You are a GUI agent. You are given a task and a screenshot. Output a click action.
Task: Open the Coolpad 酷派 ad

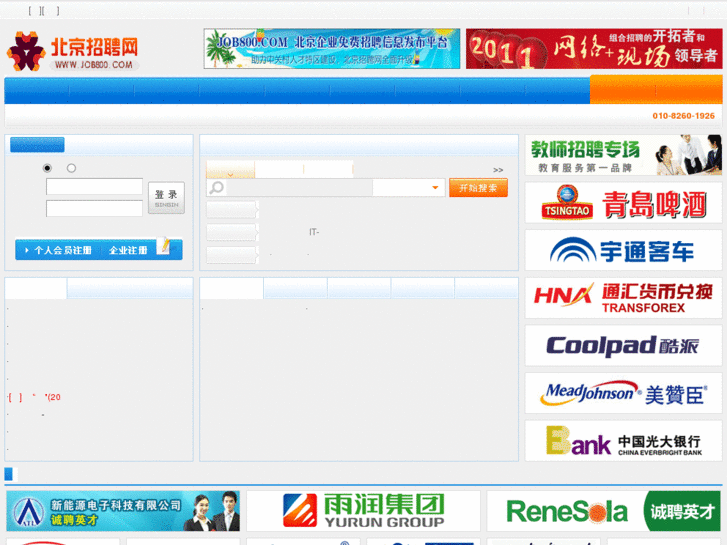[x=623, y=346]
